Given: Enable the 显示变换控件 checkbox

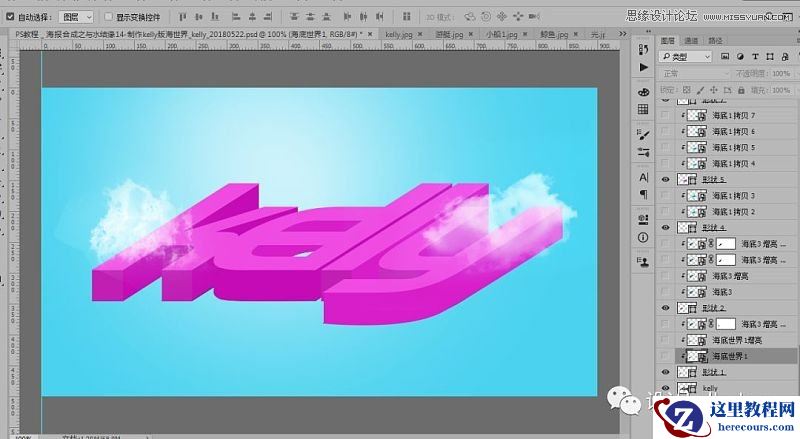Looking at the screenshot, I should pyautogui.click(x=108, y=17).
